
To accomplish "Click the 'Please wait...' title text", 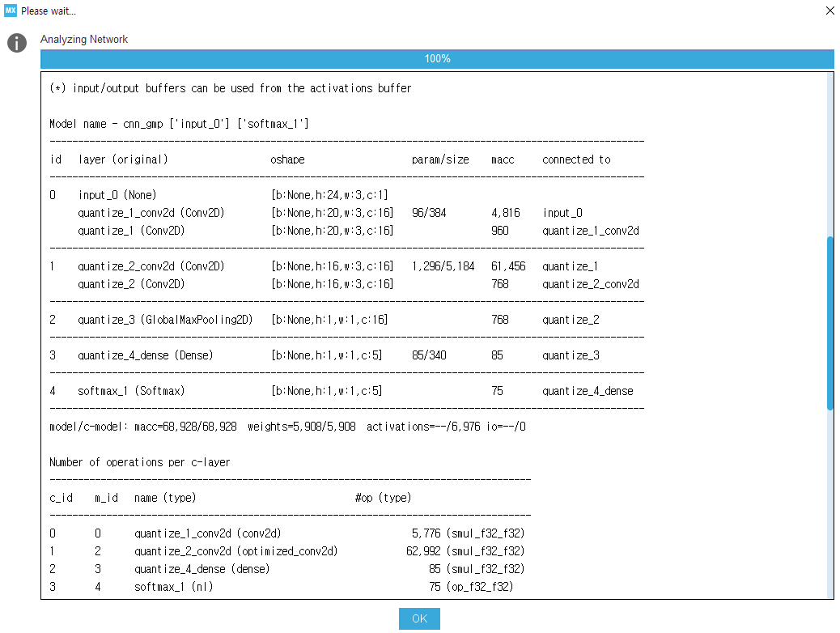I will coord(49,11).
